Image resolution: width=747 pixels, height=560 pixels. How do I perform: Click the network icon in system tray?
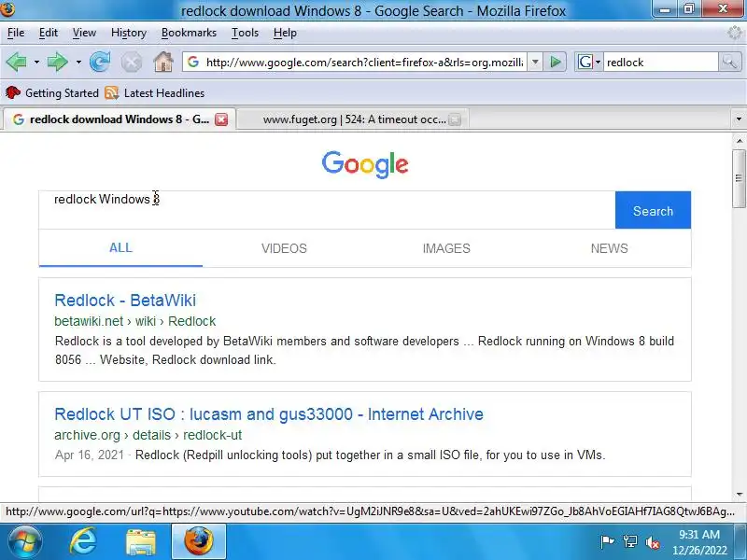630,542
